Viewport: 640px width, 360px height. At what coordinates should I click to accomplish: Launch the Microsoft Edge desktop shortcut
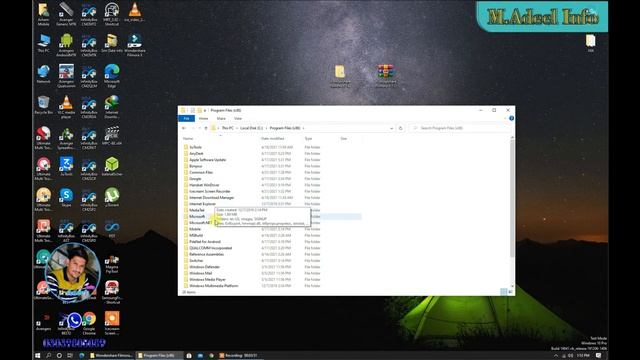111,76
